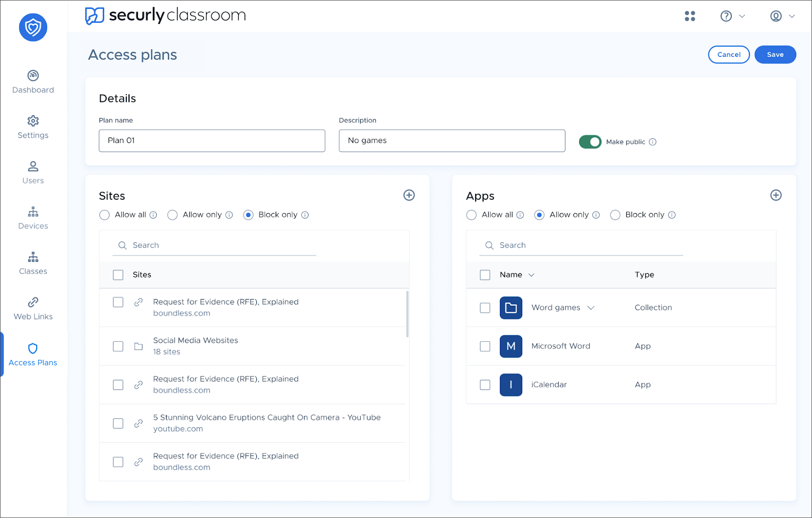
Task: Click the Make public info icon
Action: (x=653, y=142)
